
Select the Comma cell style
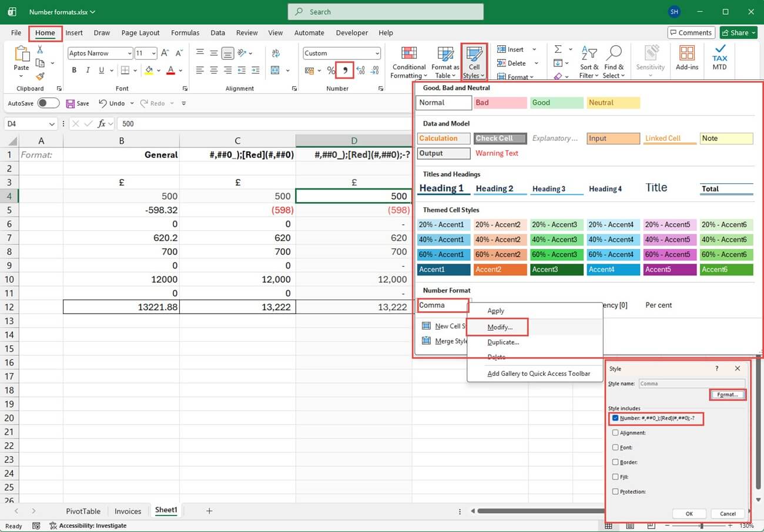(443, 305)
